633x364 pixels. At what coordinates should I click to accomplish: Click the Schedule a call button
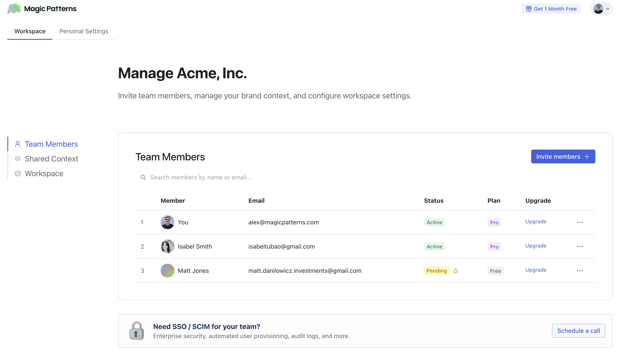(x=578, y=330)
